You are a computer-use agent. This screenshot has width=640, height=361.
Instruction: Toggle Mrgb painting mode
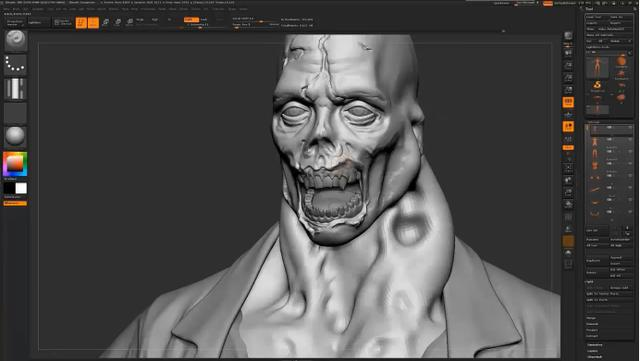click(x=140, y=20)
